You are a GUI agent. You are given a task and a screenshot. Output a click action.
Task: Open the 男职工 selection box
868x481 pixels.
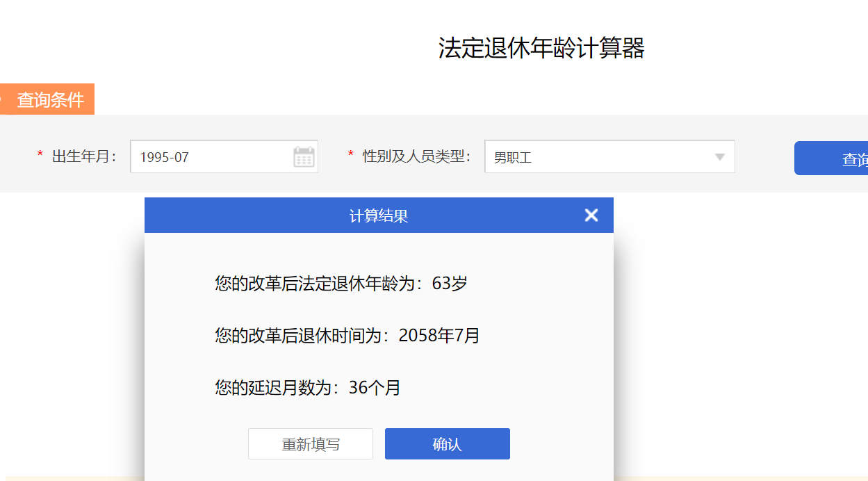click(x=598, y=157)
